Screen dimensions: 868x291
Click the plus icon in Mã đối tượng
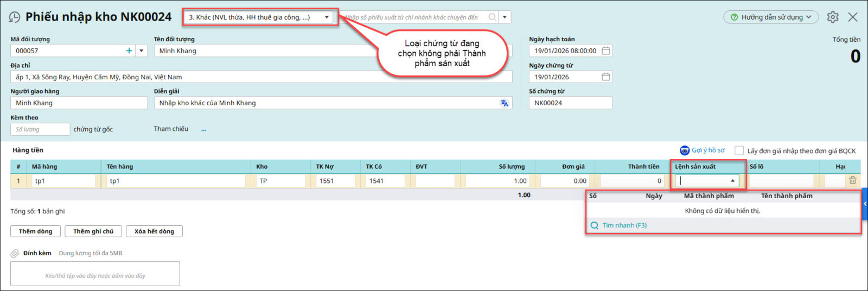[129, 51]
